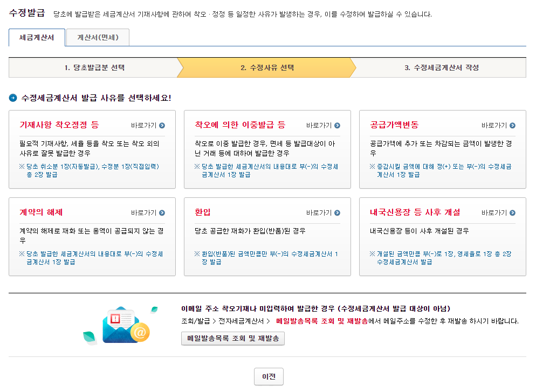Click 바로가기 text in 계약의 해제 card
The width and height of the screenshot is (536, 392).
tap(143, 213)
